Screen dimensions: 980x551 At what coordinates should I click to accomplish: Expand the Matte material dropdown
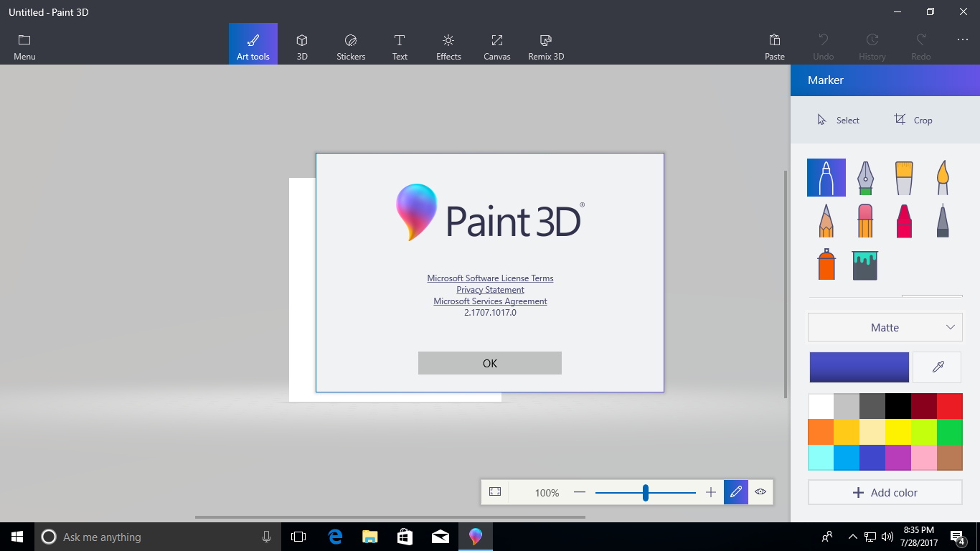[x=885, y=327]
